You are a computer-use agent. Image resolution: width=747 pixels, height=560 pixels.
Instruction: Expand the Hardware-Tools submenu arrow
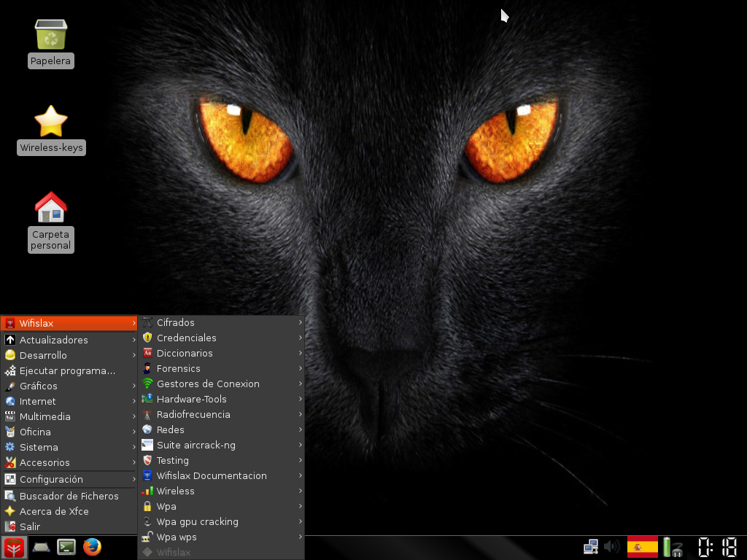(300, 399)
